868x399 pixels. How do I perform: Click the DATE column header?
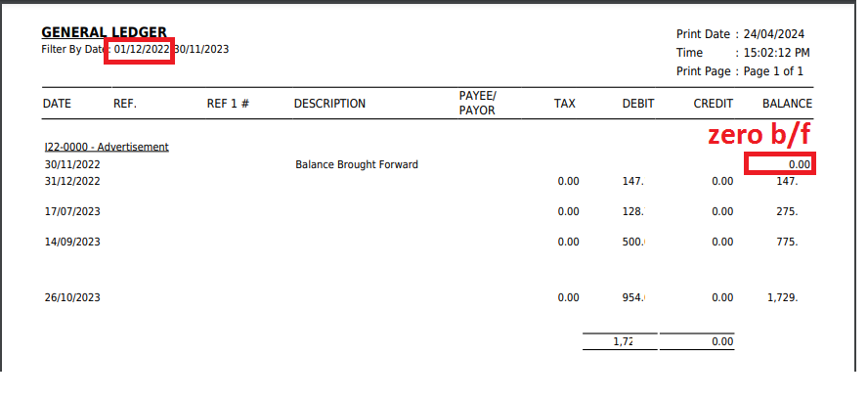coord(58,104)
